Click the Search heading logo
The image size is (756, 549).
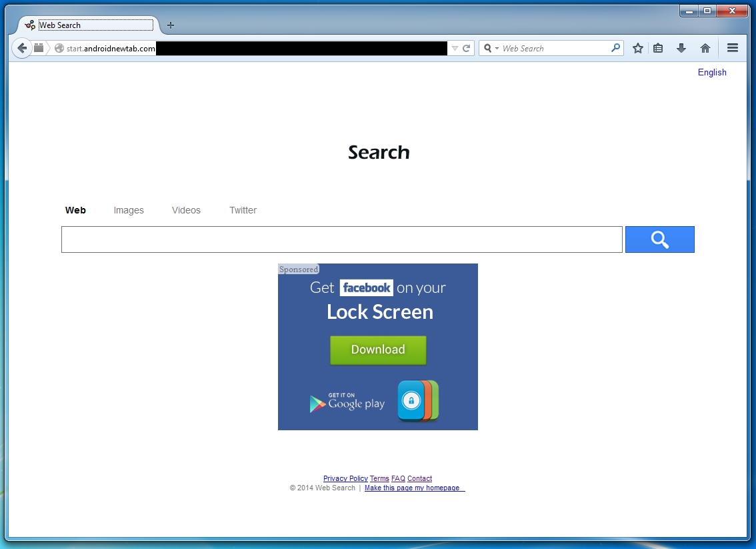click(x=379, y=153)
